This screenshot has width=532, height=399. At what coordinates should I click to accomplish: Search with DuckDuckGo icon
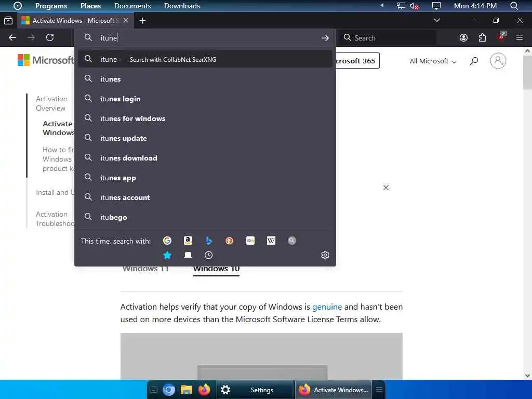coord(229,241)
